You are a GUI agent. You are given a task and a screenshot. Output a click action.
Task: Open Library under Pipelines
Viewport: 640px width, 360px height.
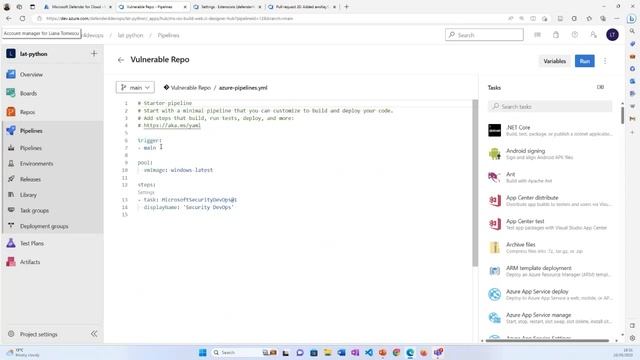click(x=28, y=195)
